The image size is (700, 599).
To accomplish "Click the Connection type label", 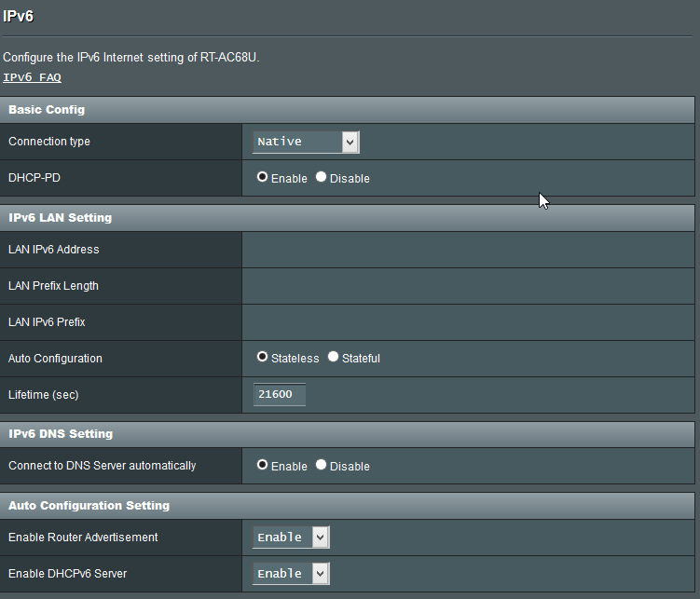I will click(x=49, y=142).
